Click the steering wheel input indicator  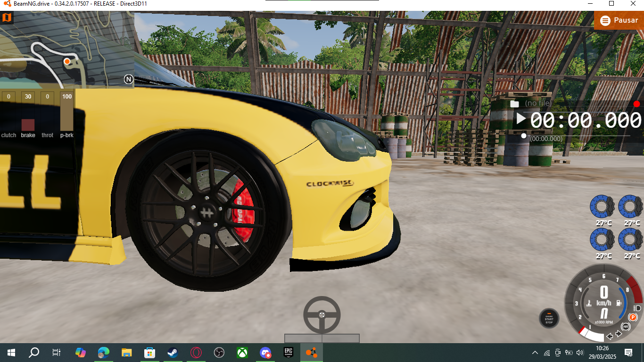[322, 315]
